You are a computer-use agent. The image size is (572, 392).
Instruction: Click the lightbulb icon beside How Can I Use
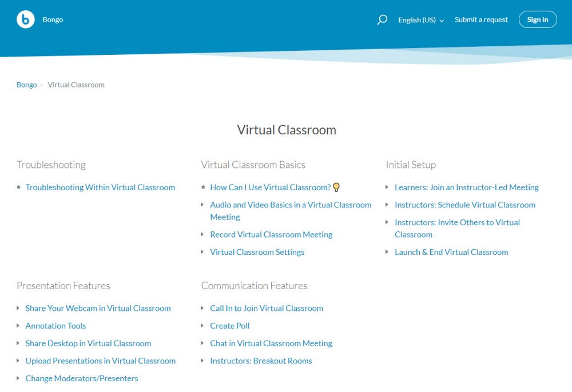[x=336, y=187]
